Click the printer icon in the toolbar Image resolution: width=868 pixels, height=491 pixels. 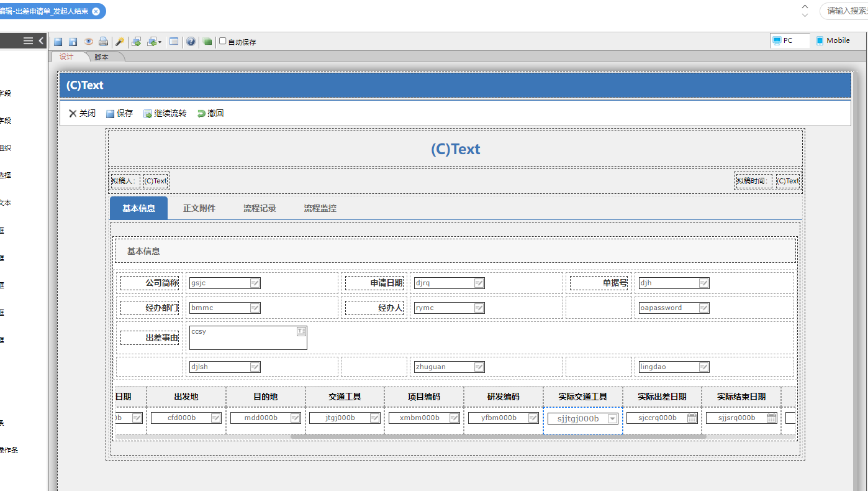pos(103,42)
